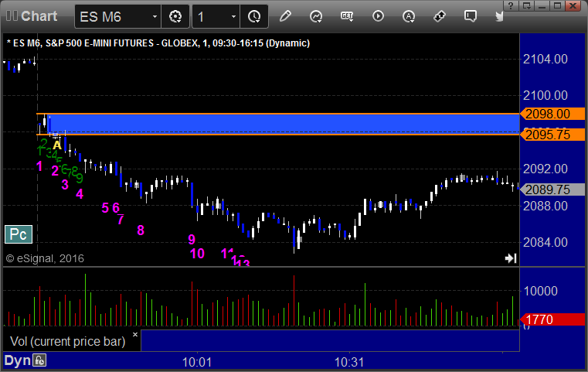Click magenta count number 10

[x=197, y=254]
